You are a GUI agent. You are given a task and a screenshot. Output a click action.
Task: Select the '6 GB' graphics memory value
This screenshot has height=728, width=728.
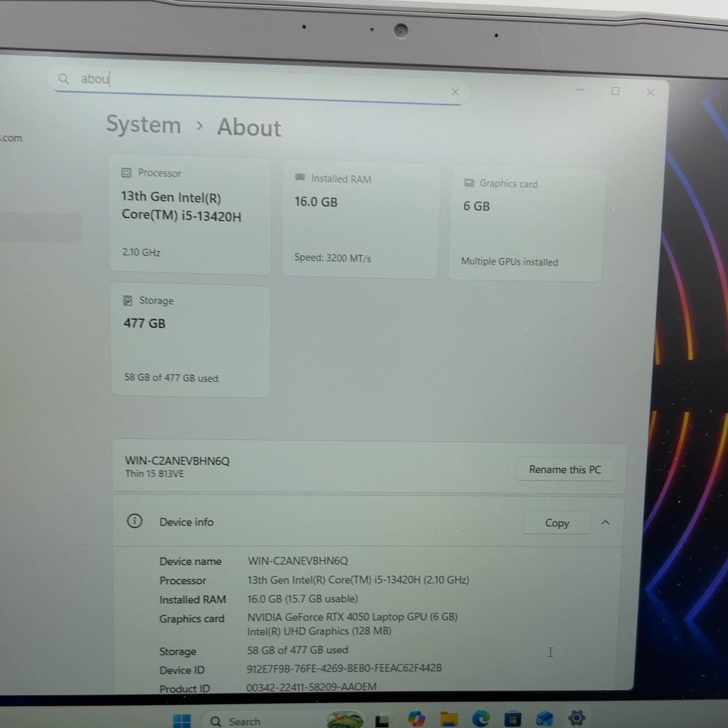(477, 206)
